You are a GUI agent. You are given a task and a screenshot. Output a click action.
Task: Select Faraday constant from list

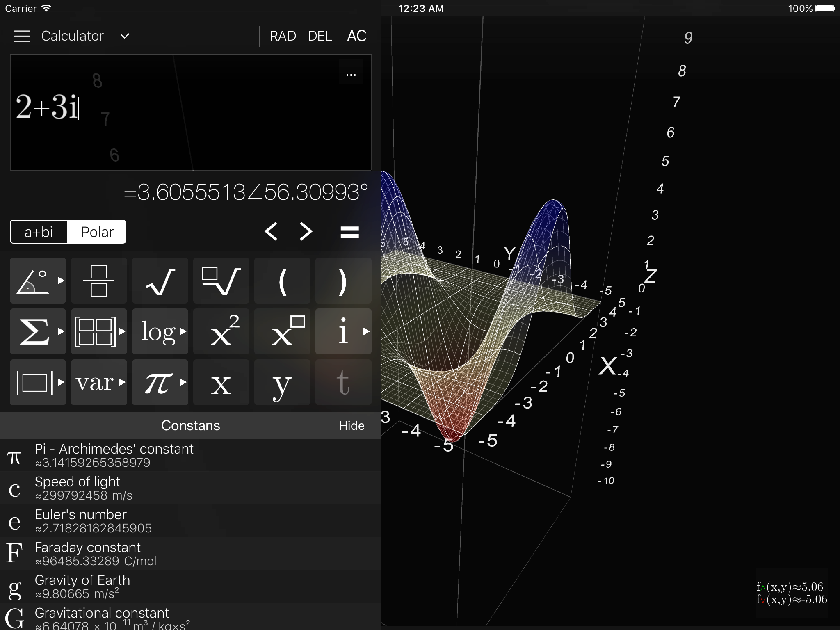[x=190, y=554]
